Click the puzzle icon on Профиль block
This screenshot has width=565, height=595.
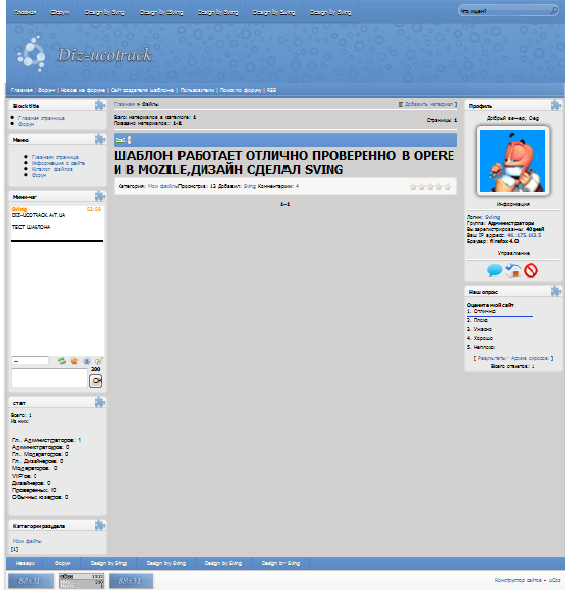556,105
